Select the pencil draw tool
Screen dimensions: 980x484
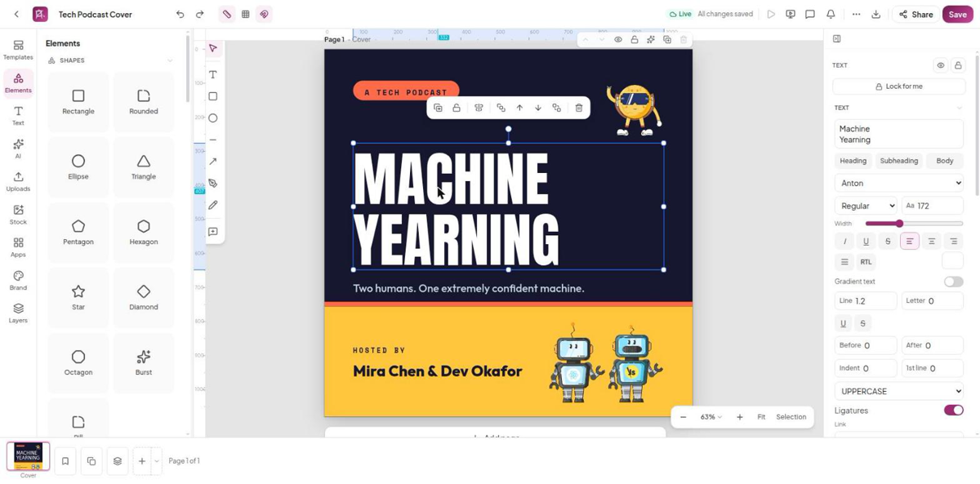coord(213,205)
